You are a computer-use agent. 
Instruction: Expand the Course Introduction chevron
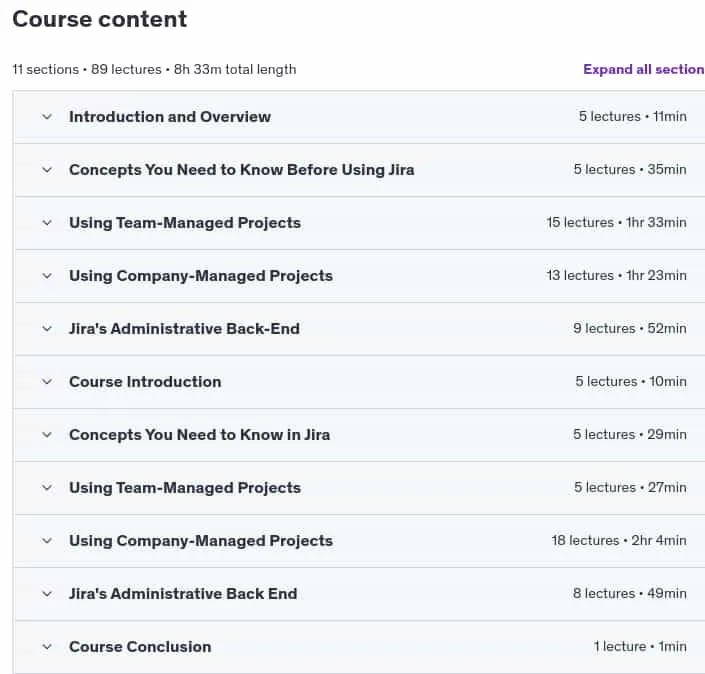47,382
